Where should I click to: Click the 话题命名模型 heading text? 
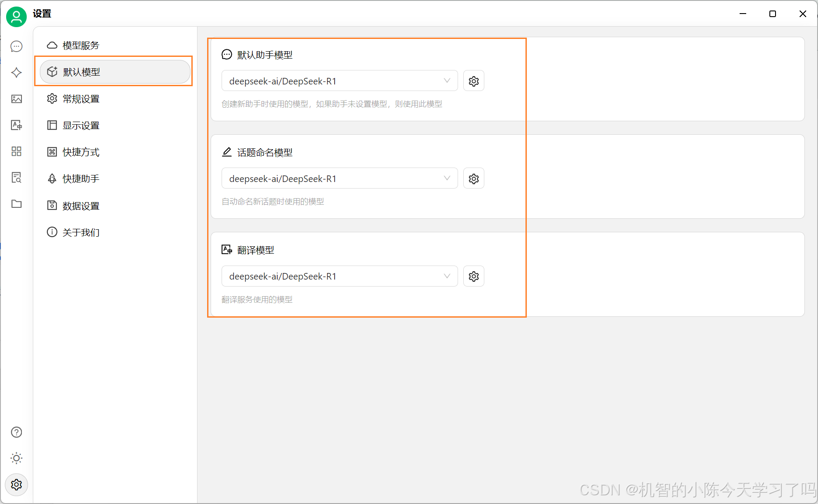(265, 153)
